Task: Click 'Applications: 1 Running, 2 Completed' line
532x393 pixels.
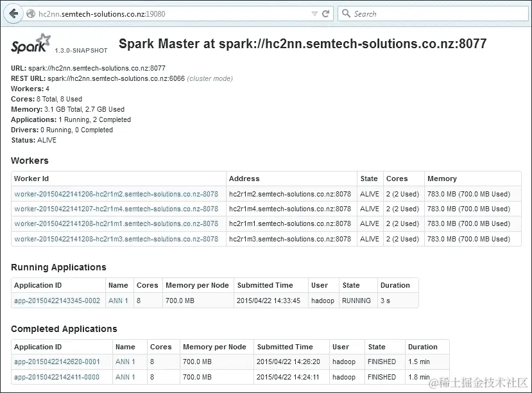Action: coord(71,119)
